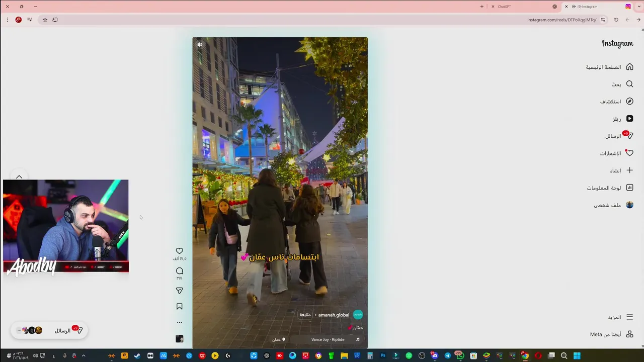This screenshot has width=644, height=362.
Task: Open the Windows Start menu
Action: point(577,356)
